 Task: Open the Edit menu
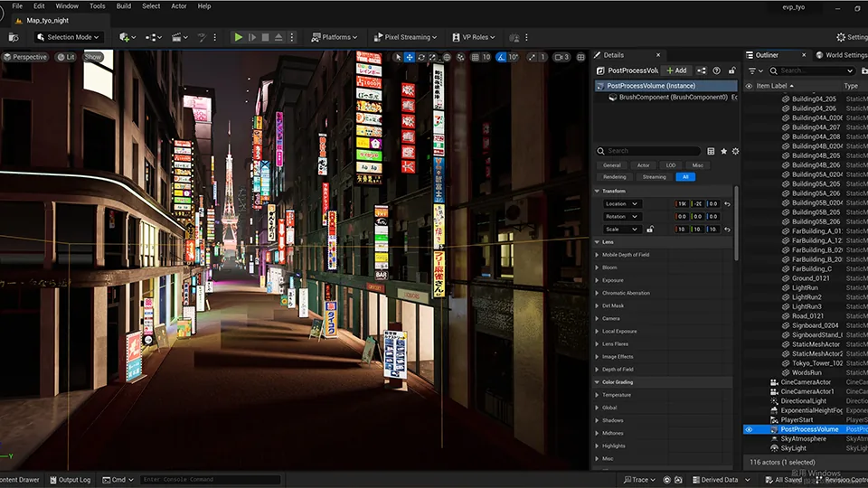pyautogui.click(x=39, y=6)
